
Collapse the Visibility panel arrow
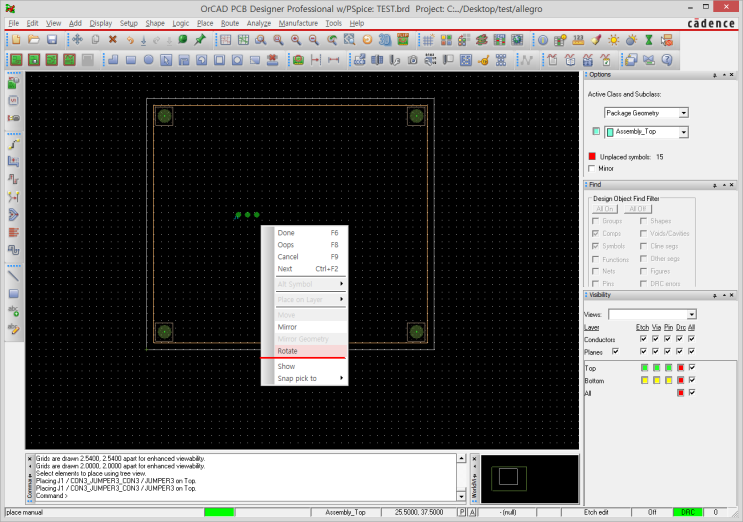724,295
